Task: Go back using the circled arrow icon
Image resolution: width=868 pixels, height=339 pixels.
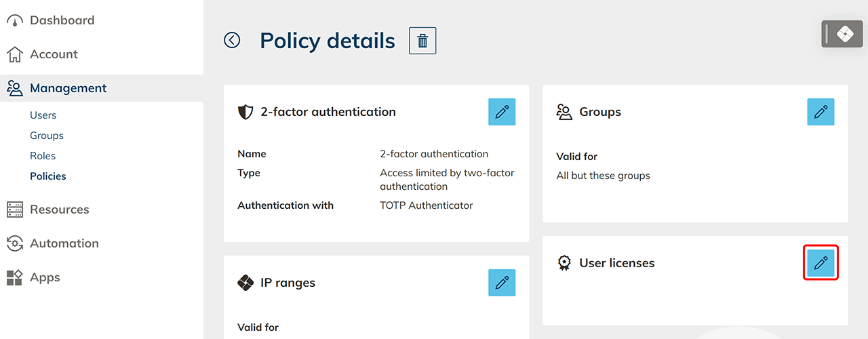Action: click(232, 41)
